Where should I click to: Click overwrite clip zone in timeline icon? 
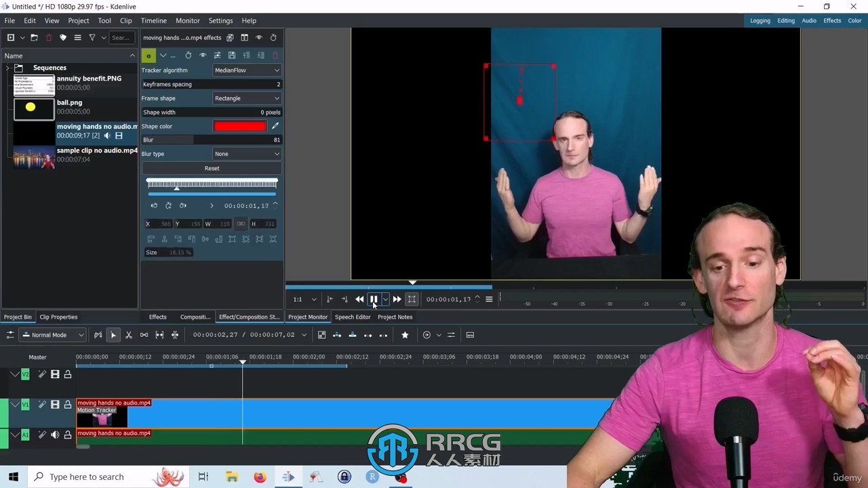(x=353, y=335)
